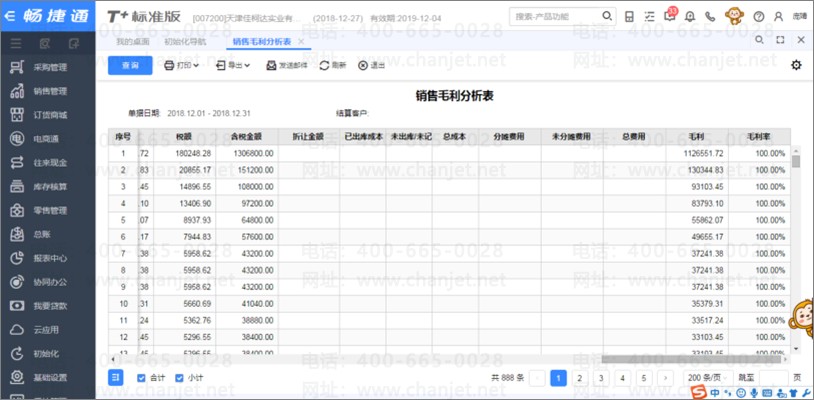Open messages icon with red badge
The width and height of the screenshot is (814, 400).
(x=668, y=17)
